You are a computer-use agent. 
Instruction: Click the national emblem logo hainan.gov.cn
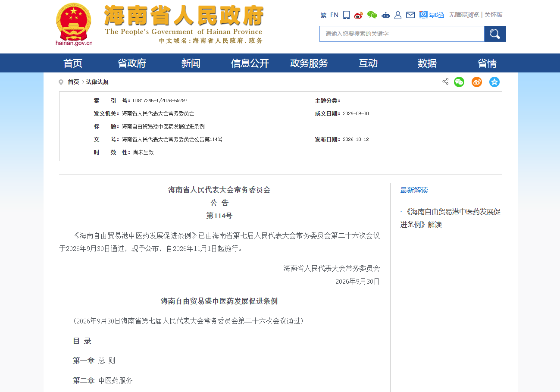[74, 24]
